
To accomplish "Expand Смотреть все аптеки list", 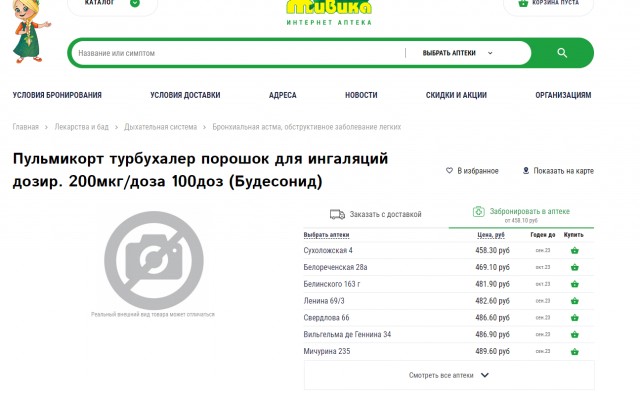I will coord(449,375).
